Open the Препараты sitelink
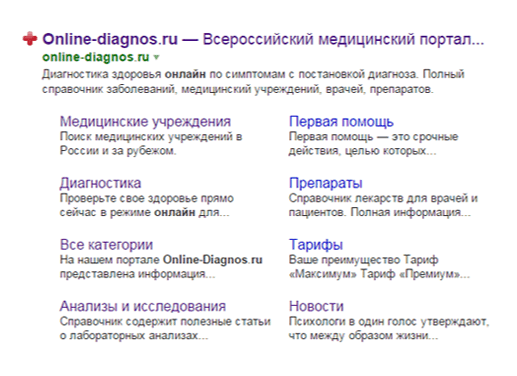The image size is (517, 376). (325, 183)
